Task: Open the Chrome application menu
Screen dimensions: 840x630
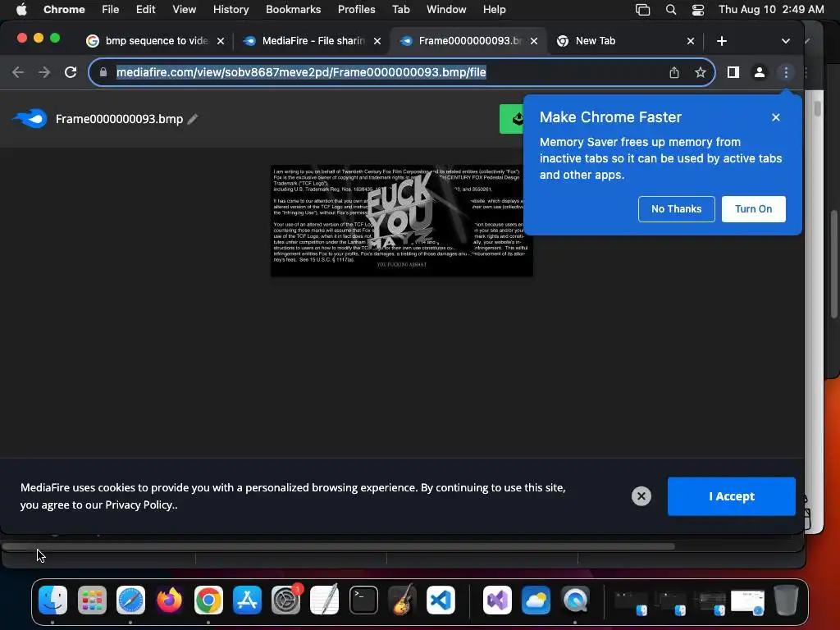Action: (64, 9)
